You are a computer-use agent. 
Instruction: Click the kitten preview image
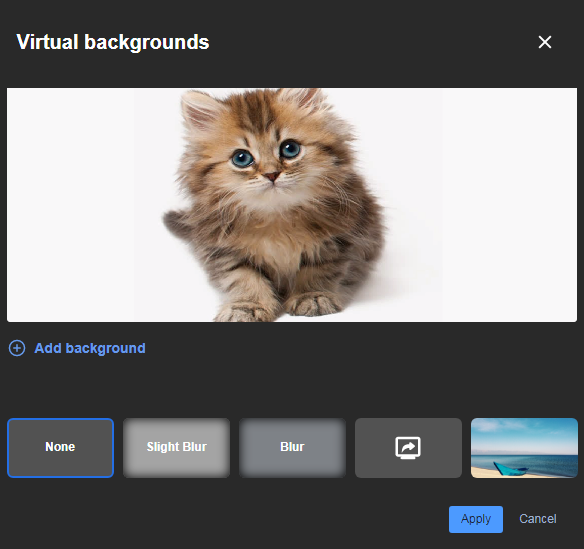click(x=292, y=205)
